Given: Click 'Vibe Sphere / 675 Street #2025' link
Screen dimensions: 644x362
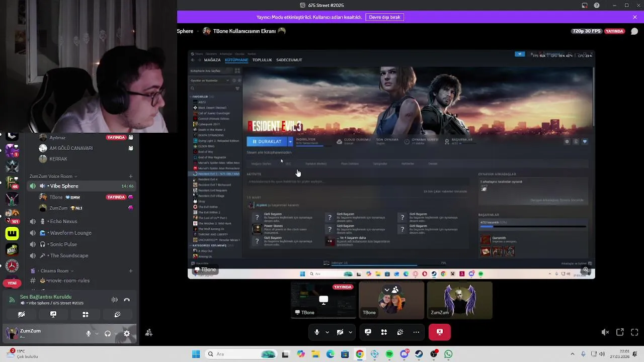Looking at the screenshot, I should 56,303.
